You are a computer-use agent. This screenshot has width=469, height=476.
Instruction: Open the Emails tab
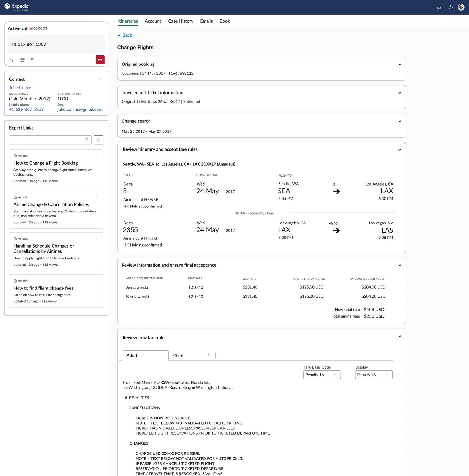[x=206, y=21]
